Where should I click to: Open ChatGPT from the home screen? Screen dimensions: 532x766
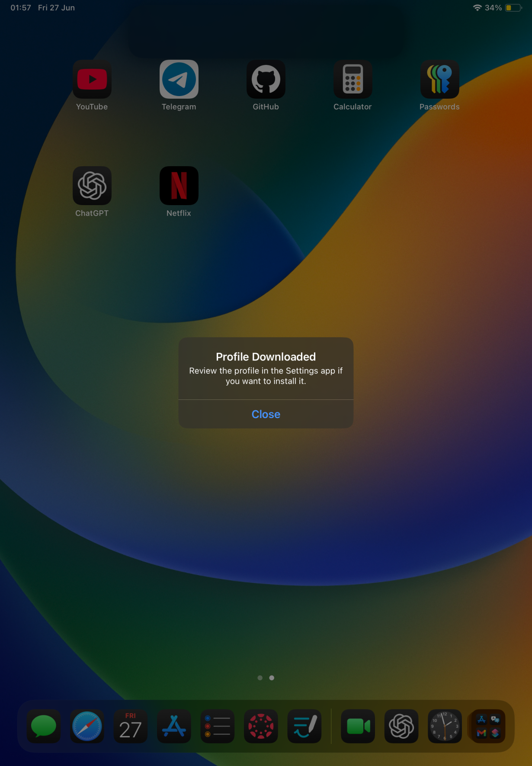click(92, 186)
